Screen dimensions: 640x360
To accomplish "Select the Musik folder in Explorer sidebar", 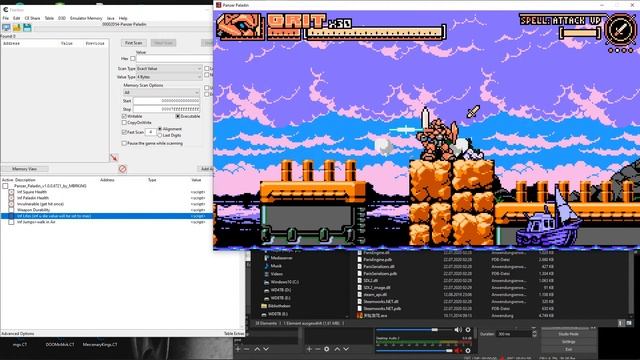I will click(x=276, y=266).
